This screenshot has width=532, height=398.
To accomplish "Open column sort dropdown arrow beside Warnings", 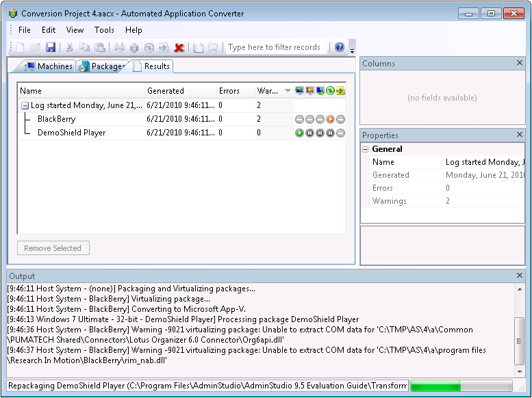I will [x=288, y=91].
